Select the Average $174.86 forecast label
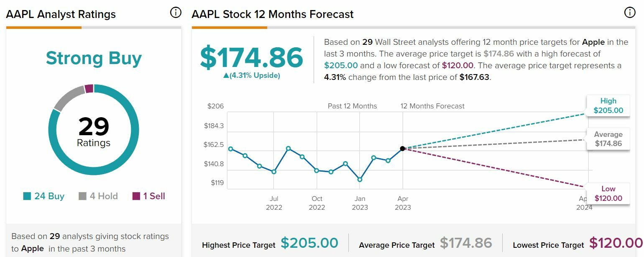Image resolution: width=644 pixels, height=257 pixels. (x=608, y=139)
